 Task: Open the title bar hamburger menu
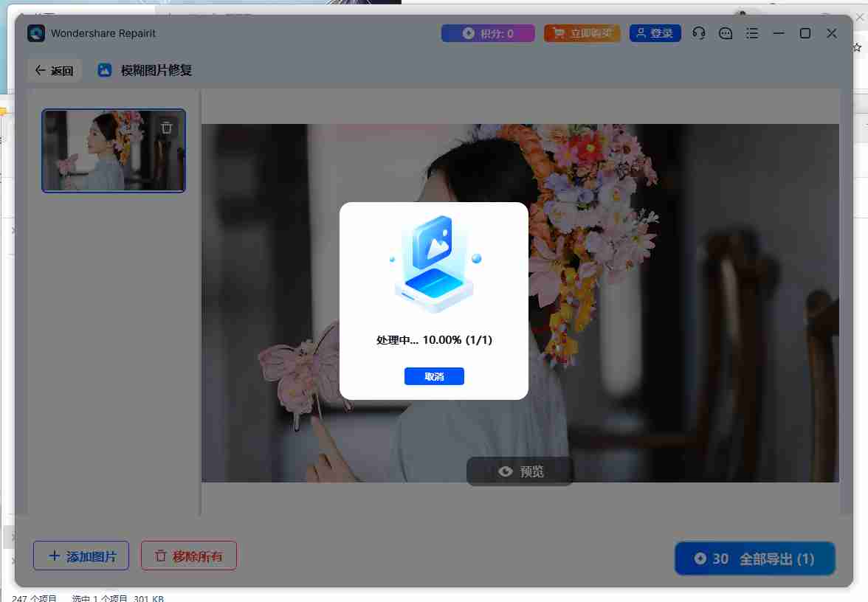(752, 34)
